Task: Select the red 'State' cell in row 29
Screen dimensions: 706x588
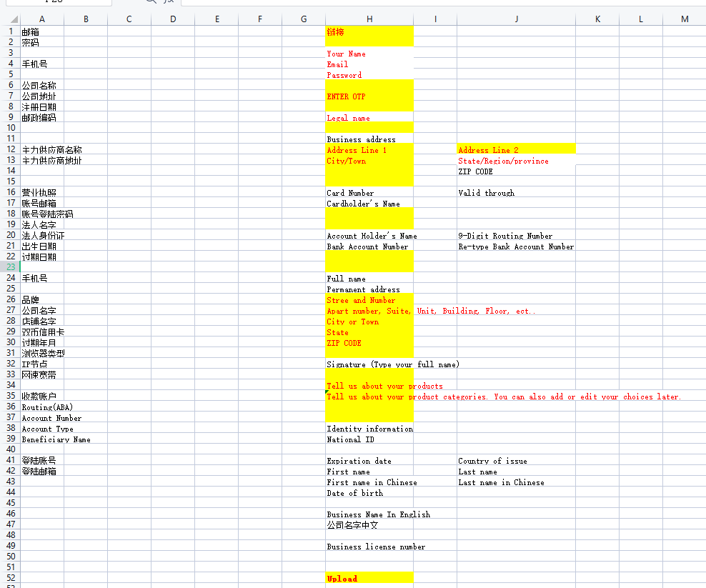Action: coord(369,332)
